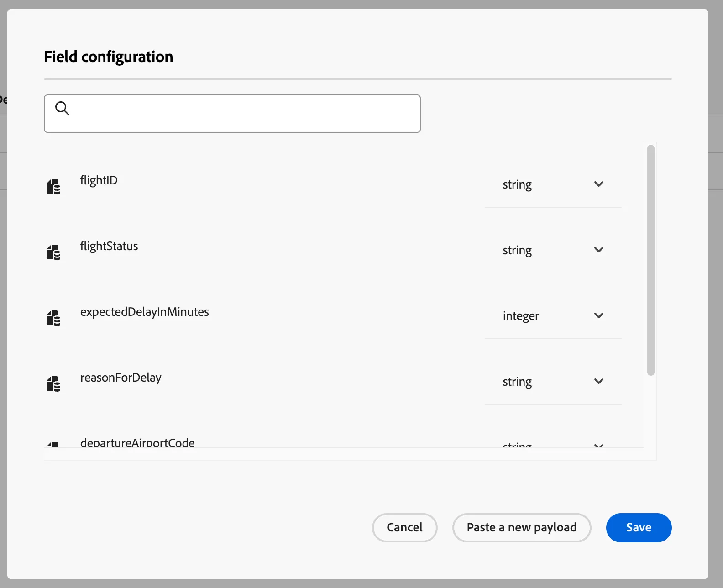Click the flightStatus field icon
This screenshot has height=588, width=723.
point(53,252)
